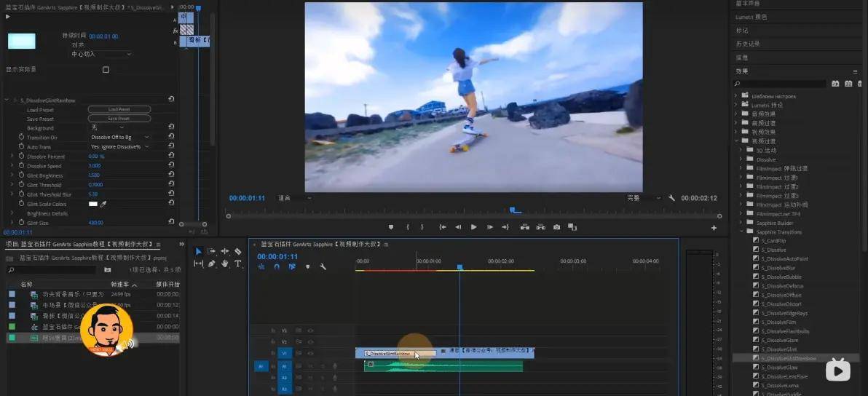Open Lumetri color panel tab

[751, 17]
